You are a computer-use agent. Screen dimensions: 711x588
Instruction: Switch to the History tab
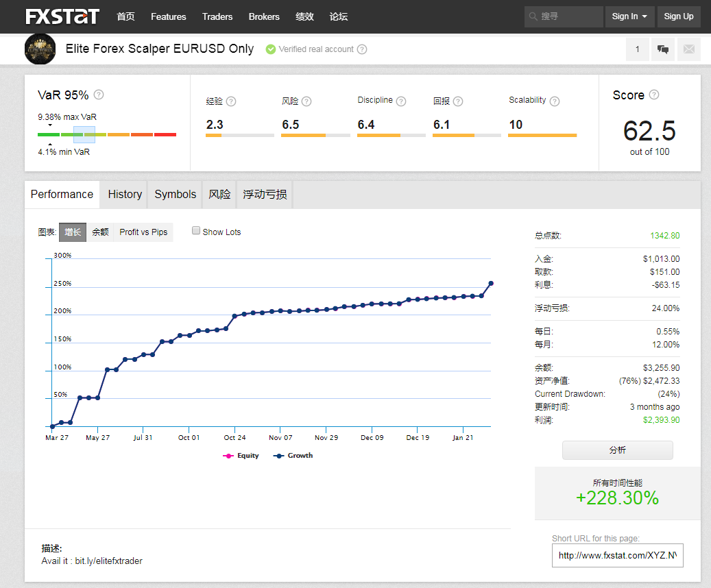pos(125,195)
